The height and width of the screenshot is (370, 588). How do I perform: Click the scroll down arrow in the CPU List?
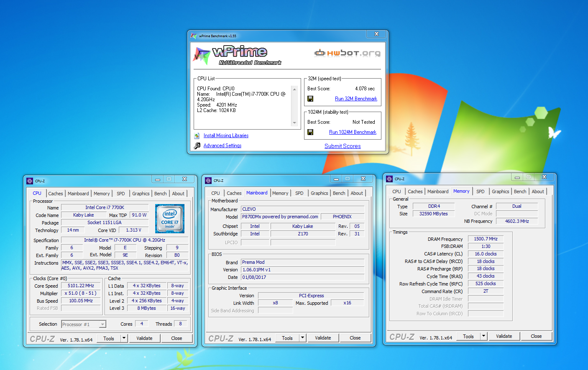294,123
